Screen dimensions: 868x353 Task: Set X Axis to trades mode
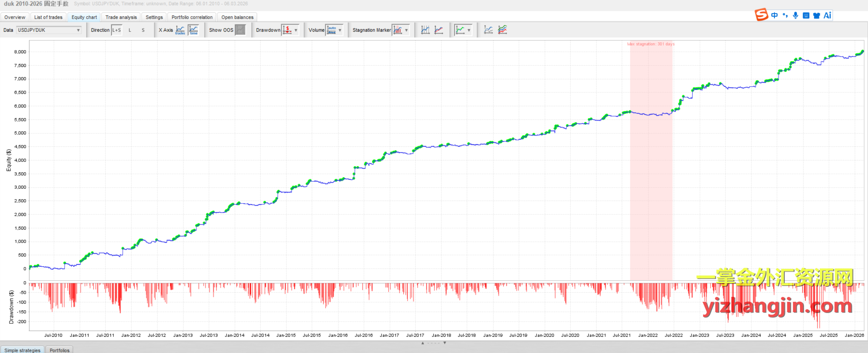(x=180, y=30)
